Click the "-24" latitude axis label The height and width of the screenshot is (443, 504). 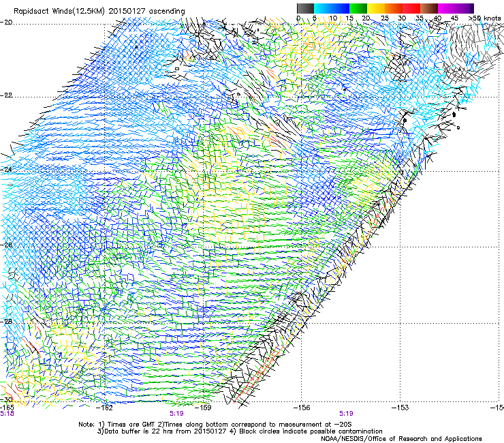pyautogui.click(x=6, y=169)
